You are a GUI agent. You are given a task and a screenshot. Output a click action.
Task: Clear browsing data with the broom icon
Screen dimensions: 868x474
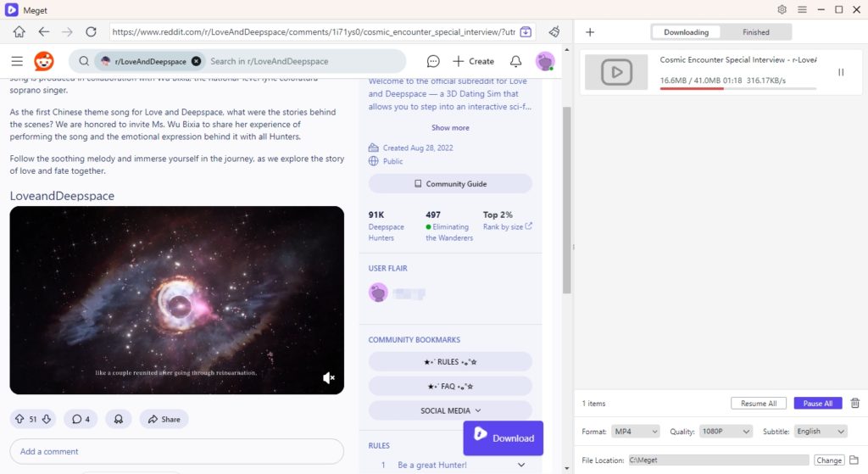pyautogui.click(x=554, y=32)
